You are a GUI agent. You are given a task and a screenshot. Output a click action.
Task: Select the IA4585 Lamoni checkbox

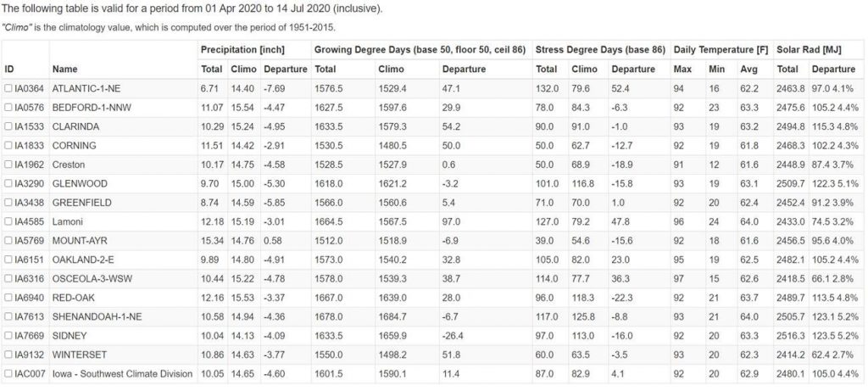8,221
